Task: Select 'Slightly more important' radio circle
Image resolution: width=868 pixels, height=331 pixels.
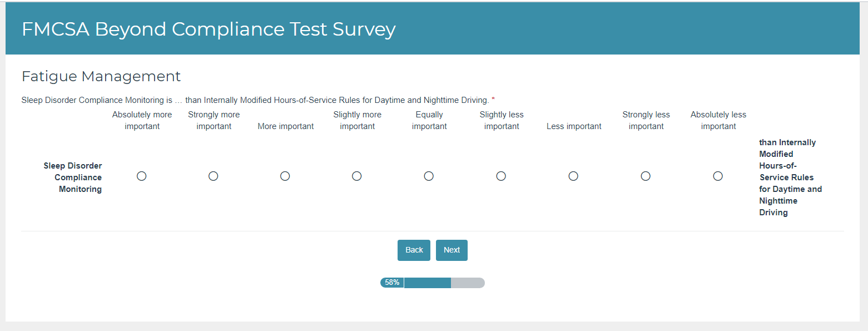Action: click(357, 176)
